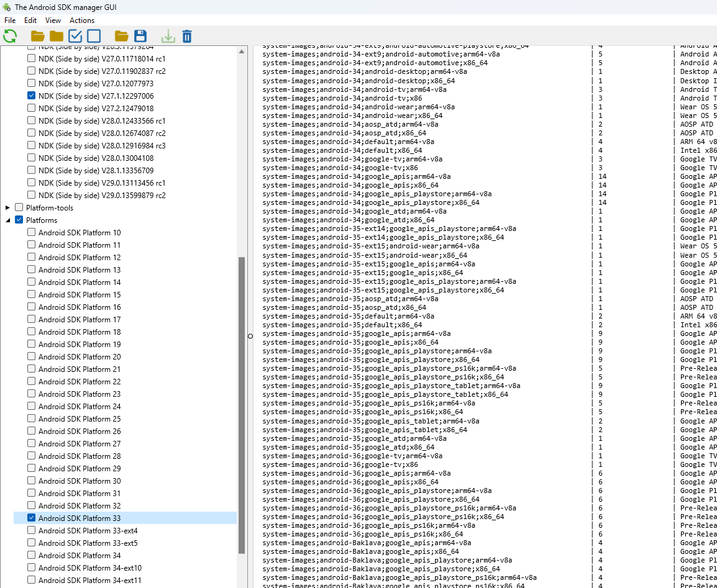This screenshot has height=588, width=717.
Task: Select Android SDK Platform 32 label
Action: coord(80,506)
